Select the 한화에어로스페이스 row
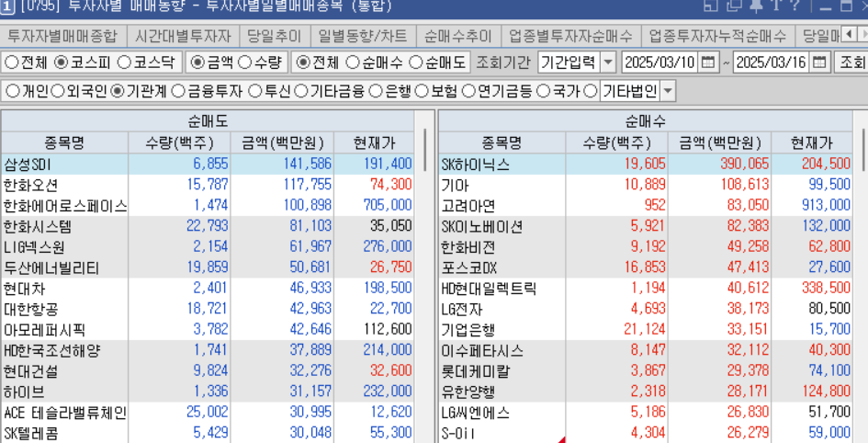The height and width of the screenshot is (443, 868). pos(207,206)
